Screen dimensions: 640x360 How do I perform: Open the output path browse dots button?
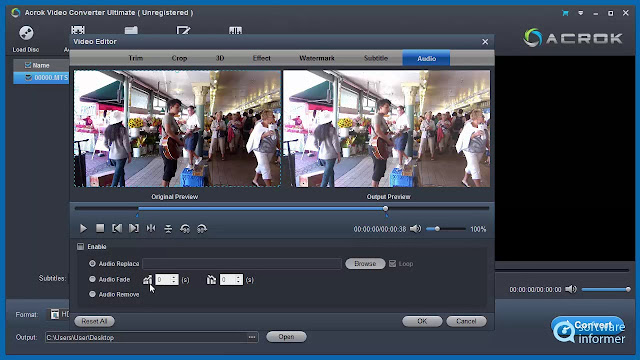[x=252, y=337]
